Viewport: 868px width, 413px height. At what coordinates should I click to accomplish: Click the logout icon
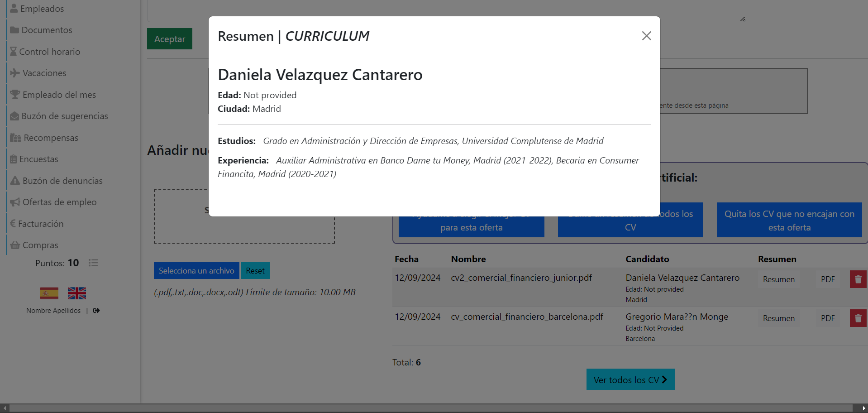pyautogui.click(x=96, y=311)
